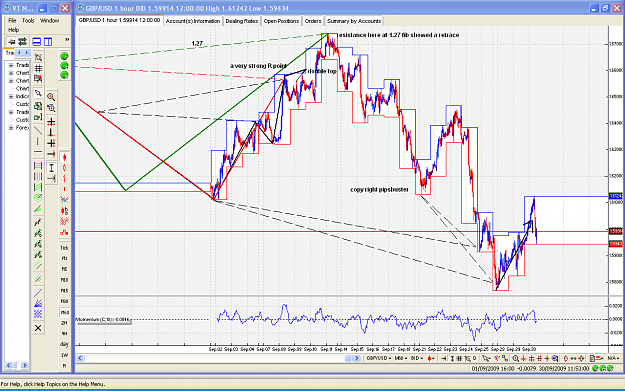Click tree panel scroll left arrow
625x391 pixels.
9,365
